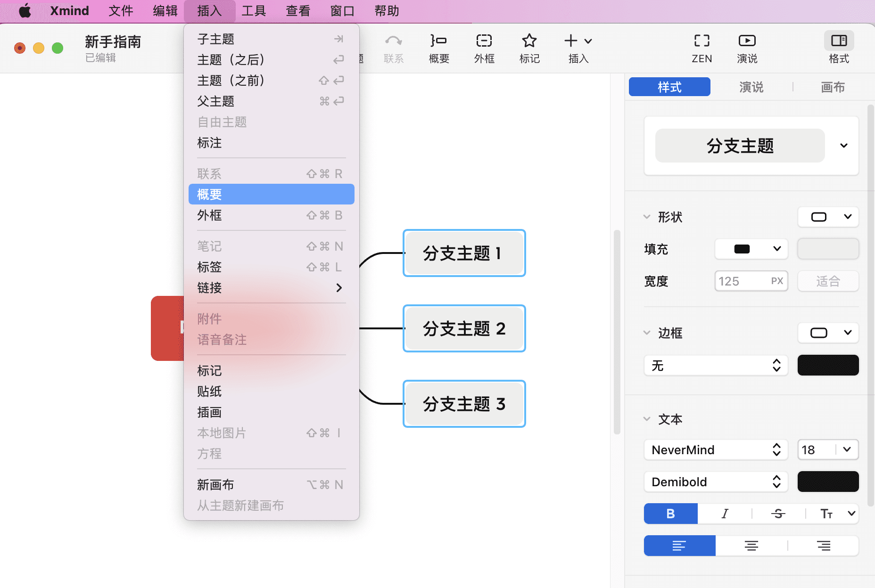This screenshot has height=588, width=875.
Task: Open the 标记 star icon in toolbar
Action: [x=529, y=48]
